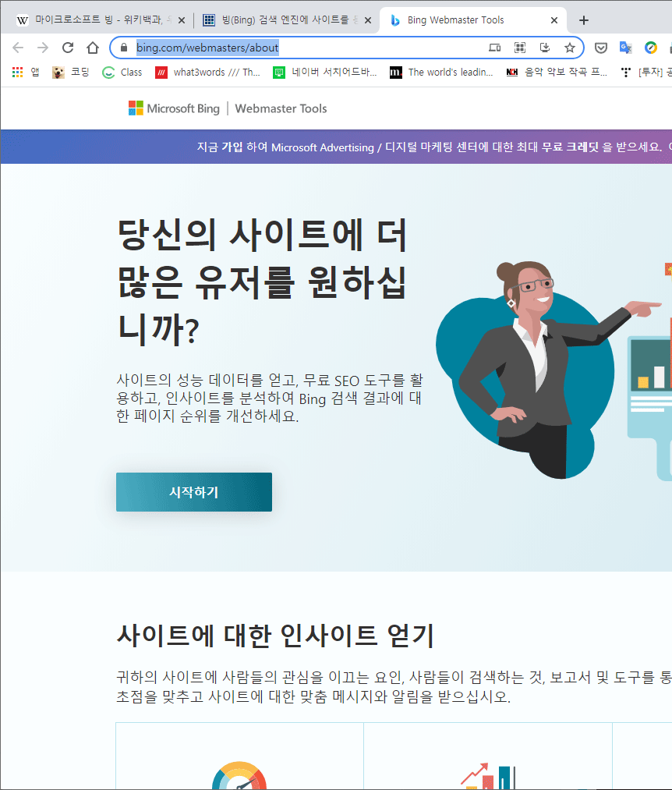Image resolution: width=672 pixels, height=790 pixels.
Task: Close the Bing Webmaster Tools tab
Action: 554,20
